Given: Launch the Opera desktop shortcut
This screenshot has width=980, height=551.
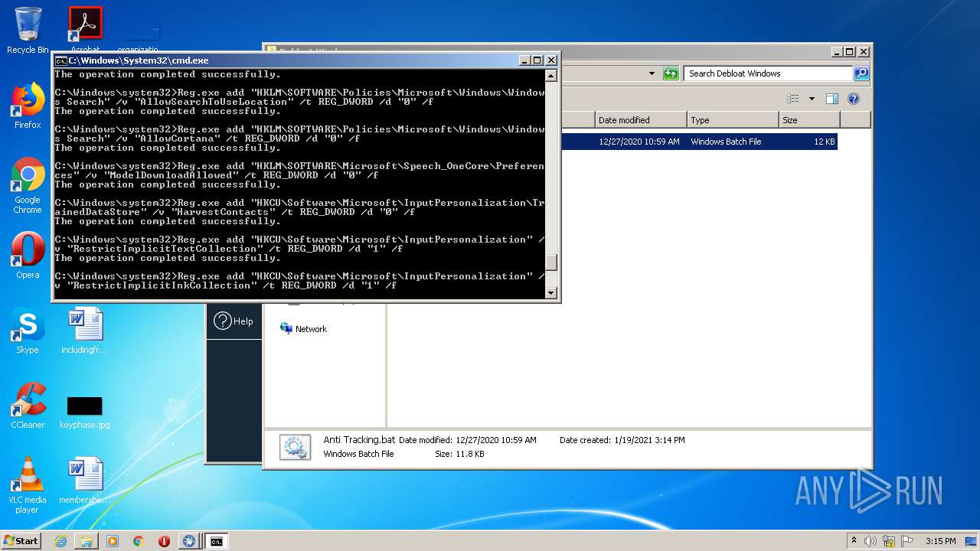Looking at the screenshot, I should (x=28, y=256).
